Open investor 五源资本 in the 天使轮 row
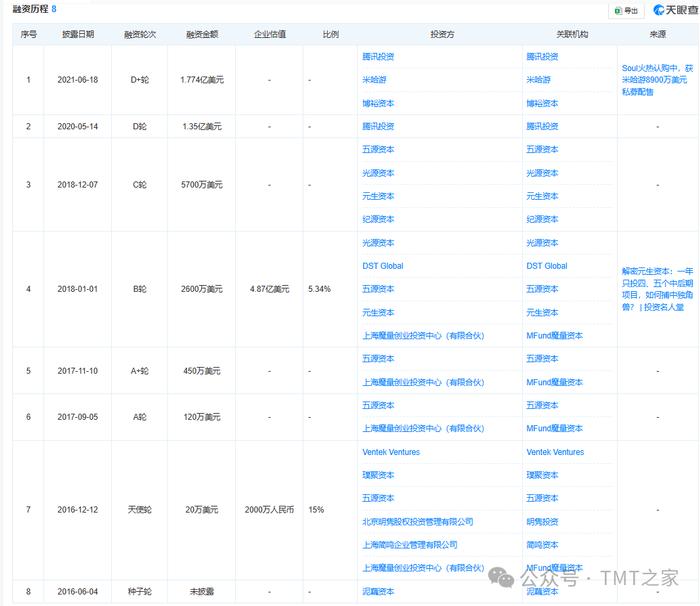Viewport: 700px width, 606px height. (x=378, y=498)
